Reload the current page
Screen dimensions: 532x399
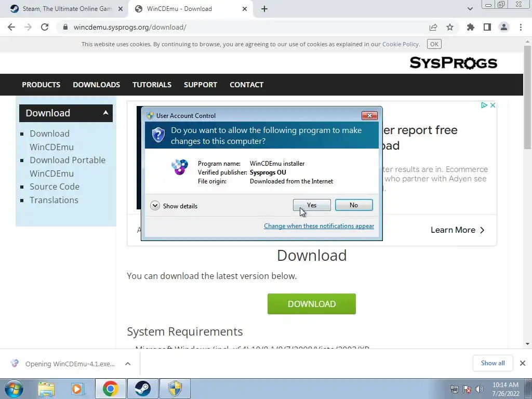(45, 27)
